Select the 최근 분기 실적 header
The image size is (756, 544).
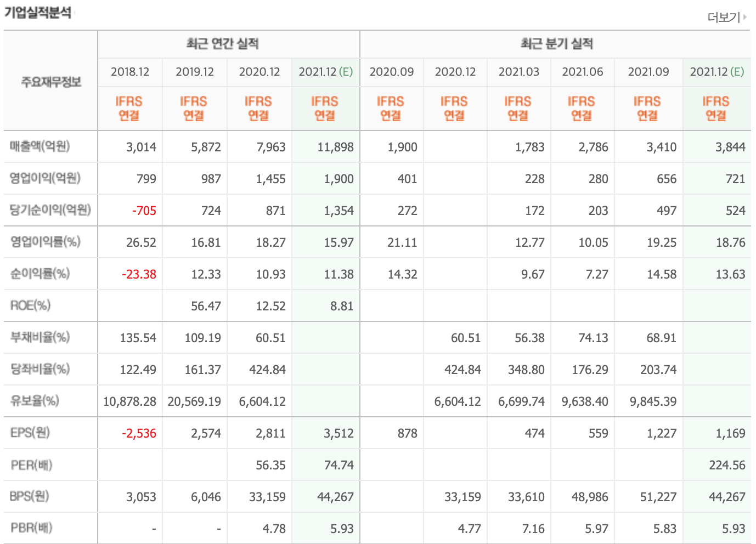click(x=557, y=44)
